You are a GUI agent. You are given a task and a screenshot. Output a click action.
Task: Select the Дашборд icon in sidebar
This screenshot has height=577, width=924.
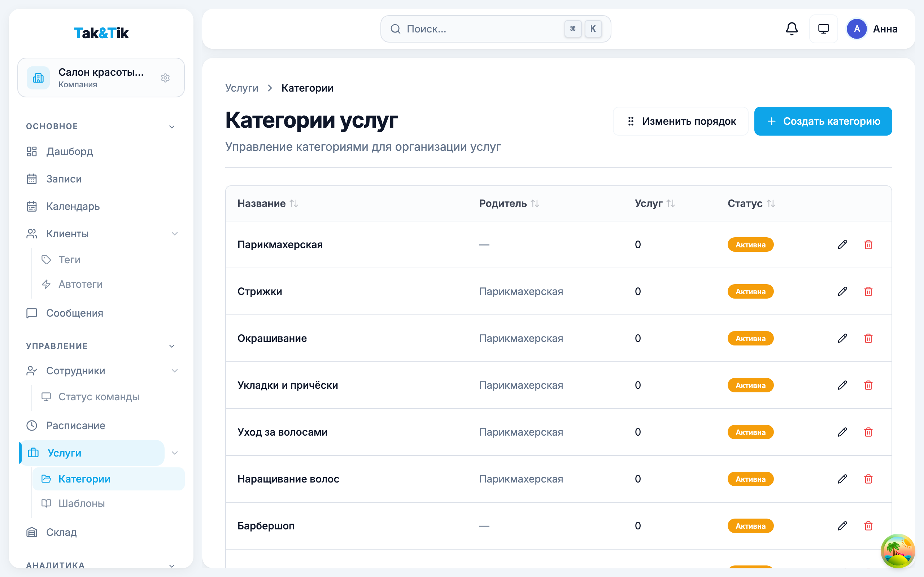[x=32, y=151]
